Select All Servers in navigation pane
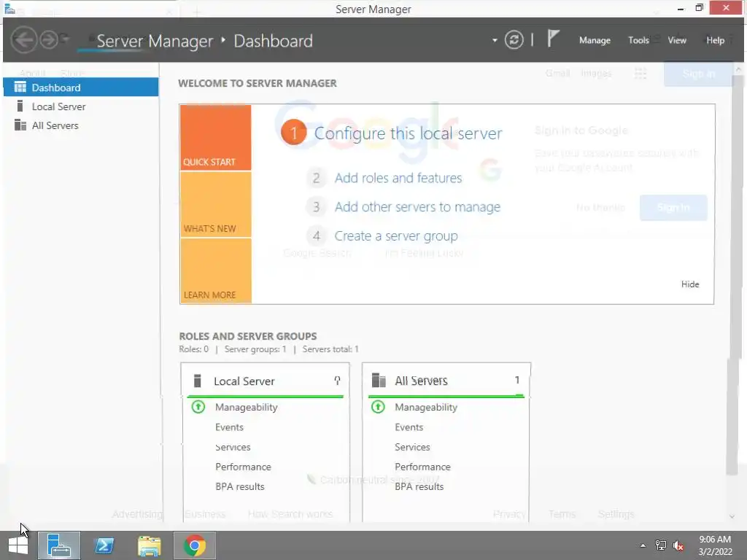The width and height of the screenshot is (747, 560). (81, 125)
